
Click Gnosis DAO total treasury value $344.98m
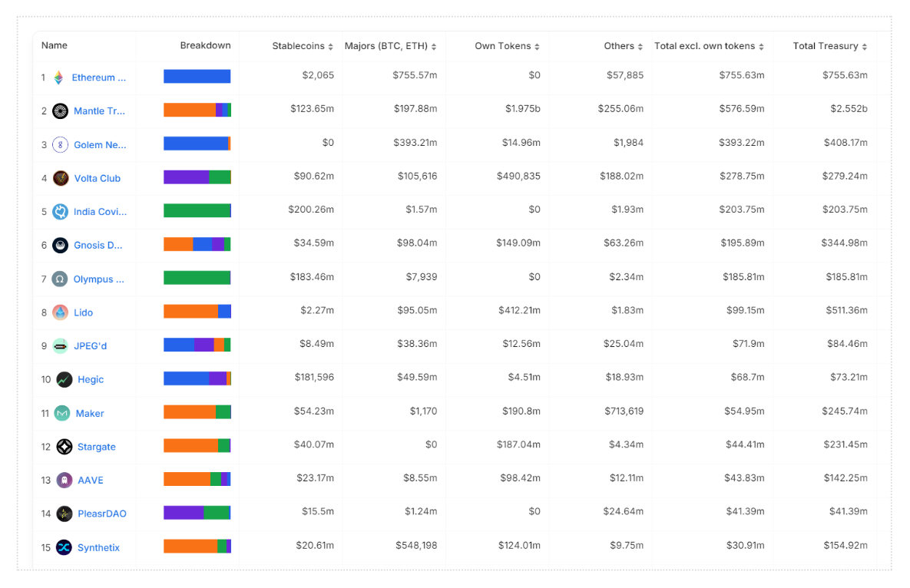tap(845, 243)
